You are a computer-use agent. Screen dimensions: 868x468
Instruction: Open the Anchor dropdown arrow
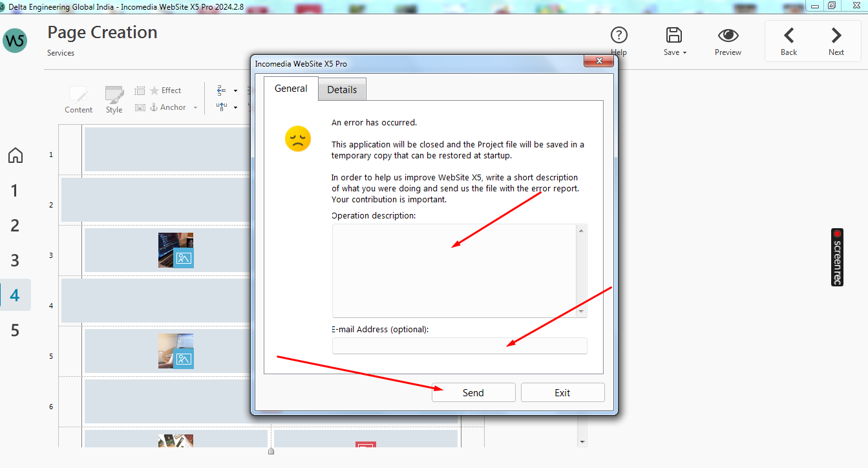(195, 107)
